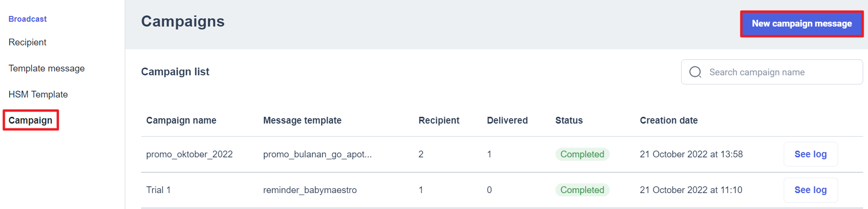This screenshot has width=868, height=209.
Task: Click the Creation date column header
Action: tap(669, 120)
